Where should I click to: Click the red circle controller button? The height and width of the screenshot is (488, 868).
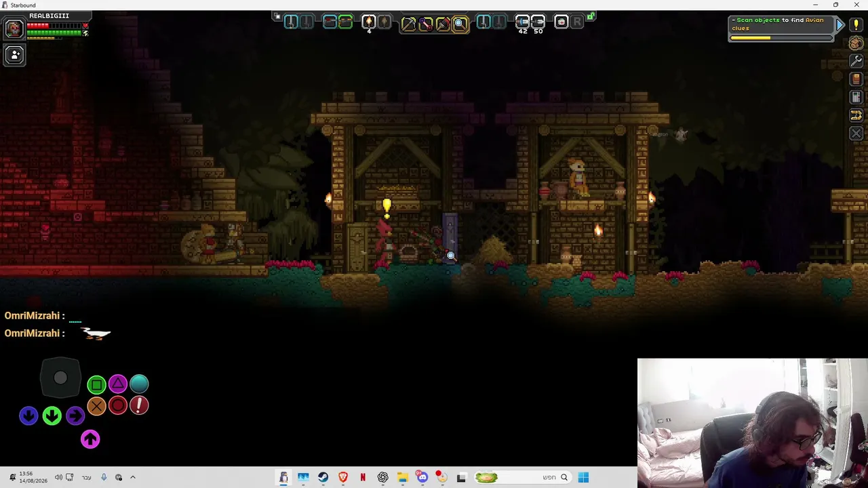pyautogui.click(x=118, y=405)
